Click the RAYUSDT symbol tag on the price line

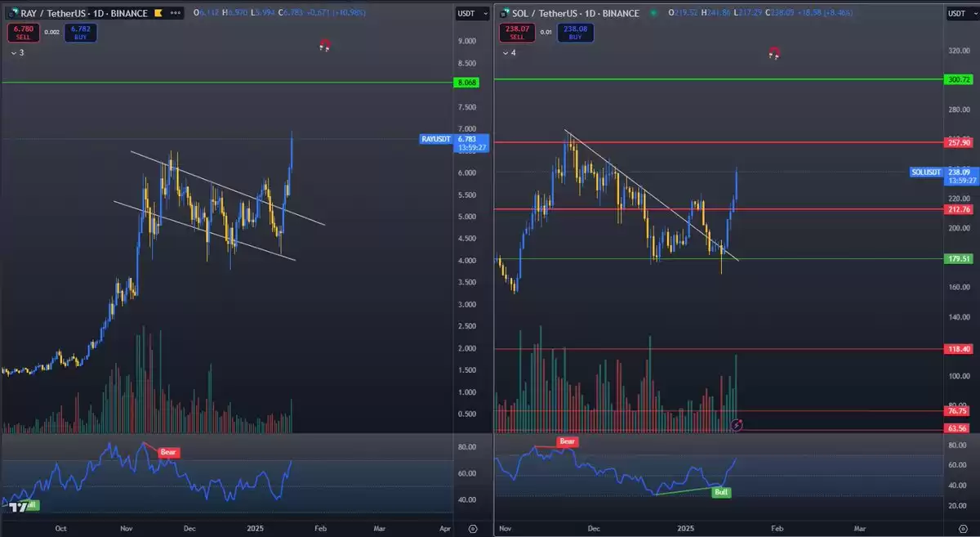pyautogui.click(x=436, y=139)
